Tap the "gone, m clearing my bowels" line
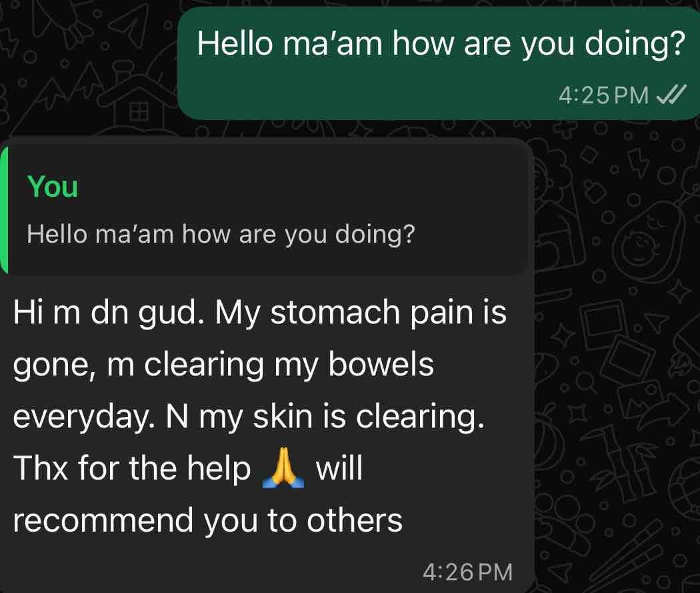The height and width of the screenshot is (593, 700). (223, 366)
